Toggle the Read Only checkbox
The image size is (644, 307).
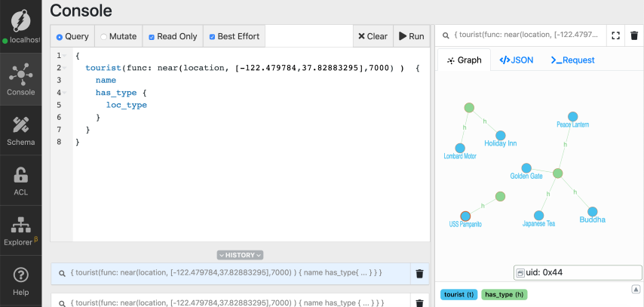pos(152,36)
